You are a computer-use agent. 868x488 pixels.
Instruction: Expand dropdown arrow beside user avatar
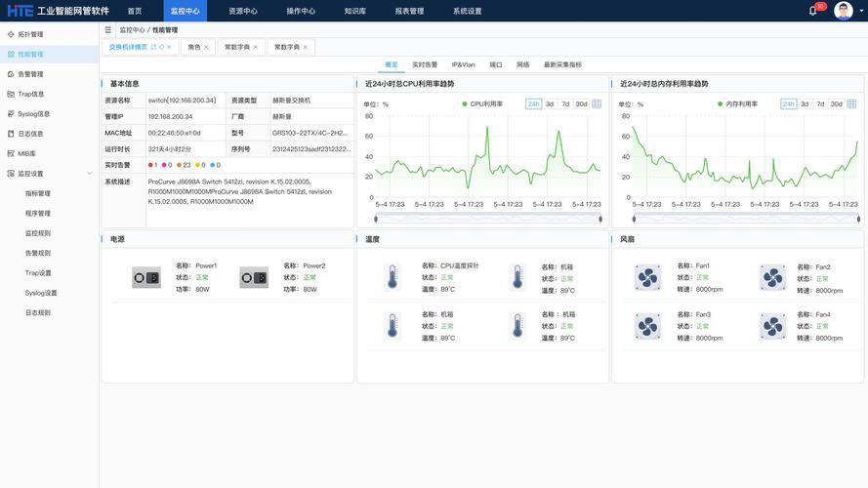pos(861,11)
